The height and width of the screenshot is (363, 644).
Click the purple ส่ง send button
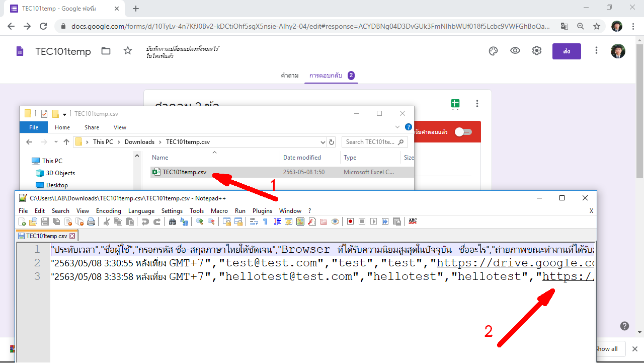(x=567, y=51)
